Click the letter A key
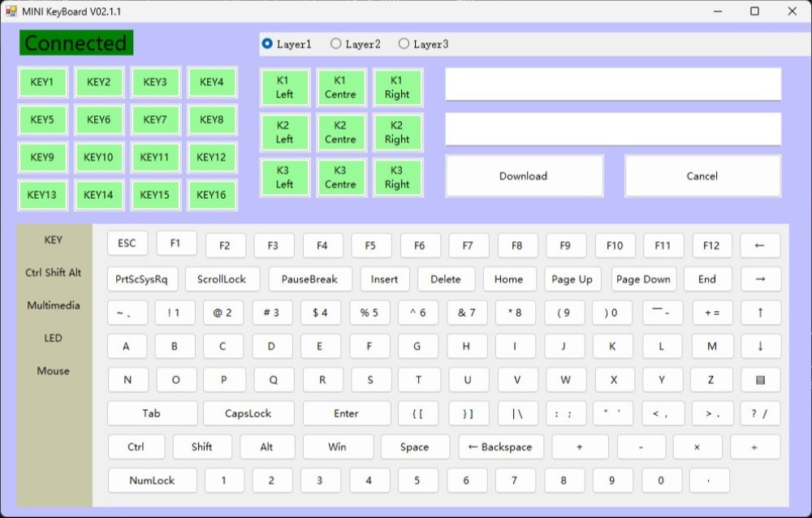The height and width of the screenshot is (518, 812). click(x=127, y=346)
